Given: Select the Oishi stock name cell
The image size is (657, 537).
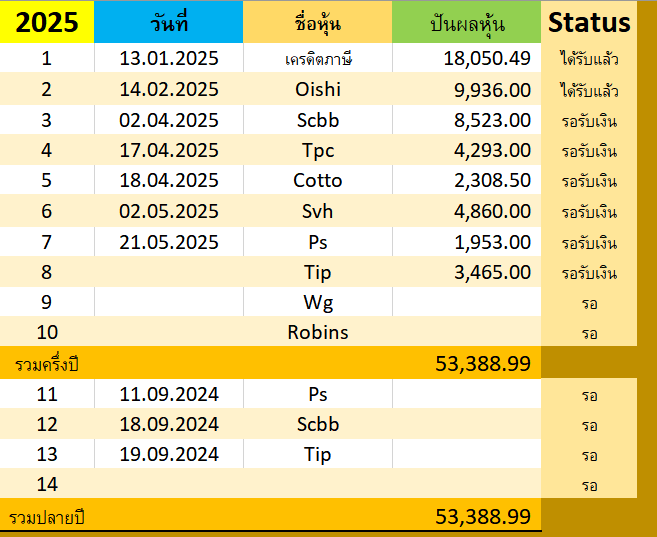Looking at the screenshot, I should pyautogui.click(x=318, y=89).
